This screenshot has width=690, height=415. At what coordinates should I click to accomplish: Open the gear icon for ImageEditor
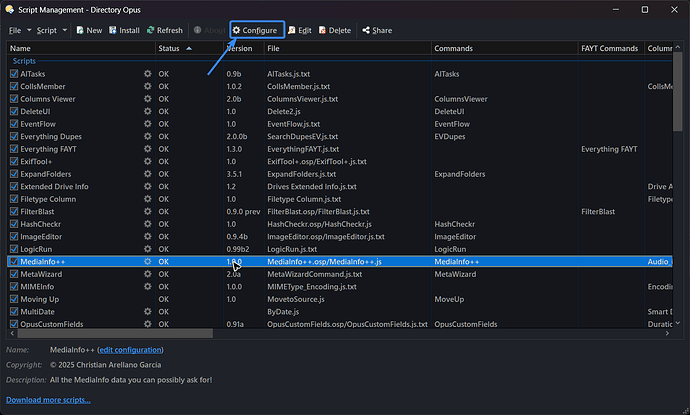[x=147, y=237]
